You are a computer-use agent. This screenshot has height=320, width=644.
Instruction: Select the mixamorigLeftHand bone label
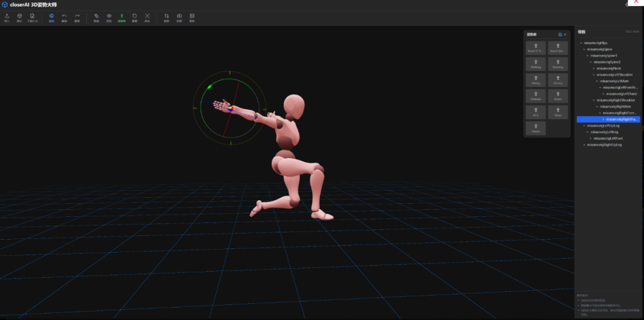coord(621,94)
